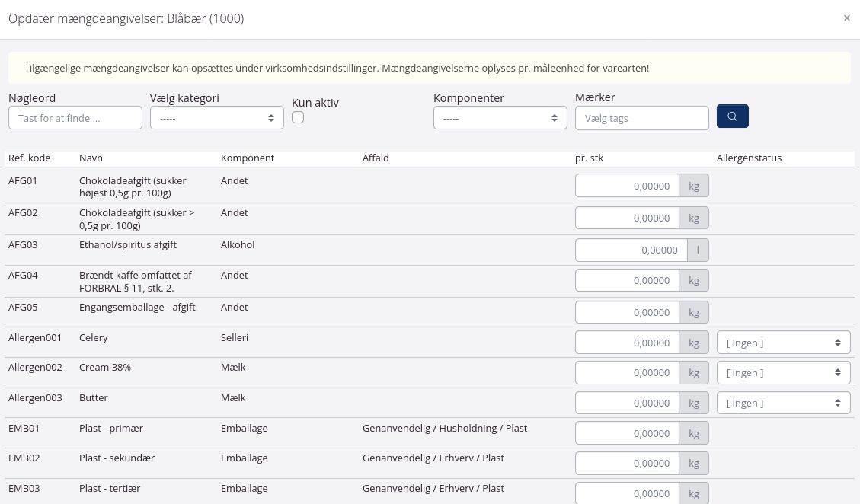Expand the Komponenter dropdown
This screenshot has width=860, height=504.
pos(500,118)
